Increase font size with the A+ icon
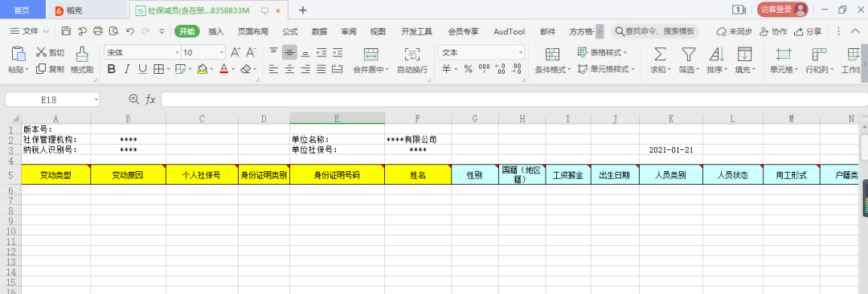 point(235,52)
